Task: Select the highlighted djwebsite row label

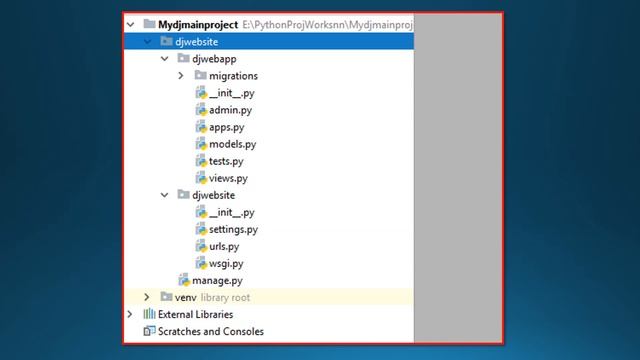Action: [x=196, y=42]
